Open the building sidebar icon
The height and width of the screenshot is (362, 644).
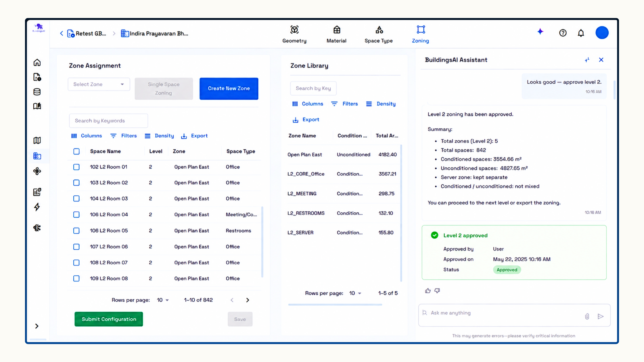pyautogui.click(x=37, y=156)
